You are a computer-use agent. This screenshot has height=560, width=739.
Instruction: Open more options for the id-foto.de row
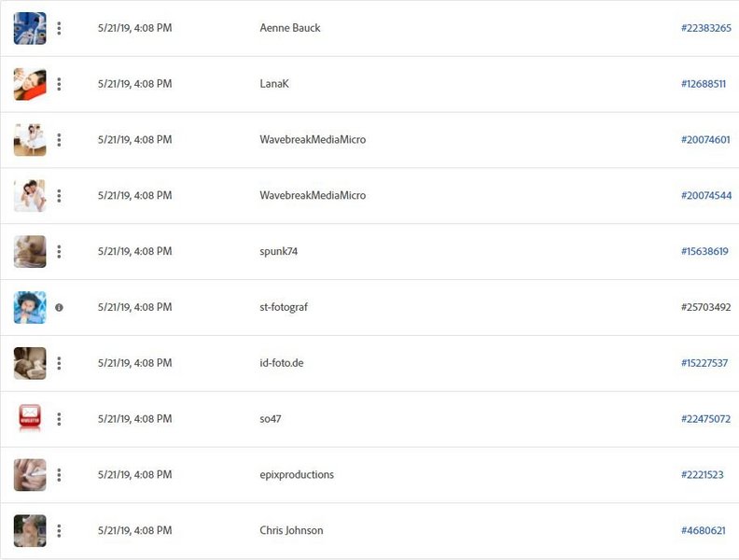coord(59,363)
